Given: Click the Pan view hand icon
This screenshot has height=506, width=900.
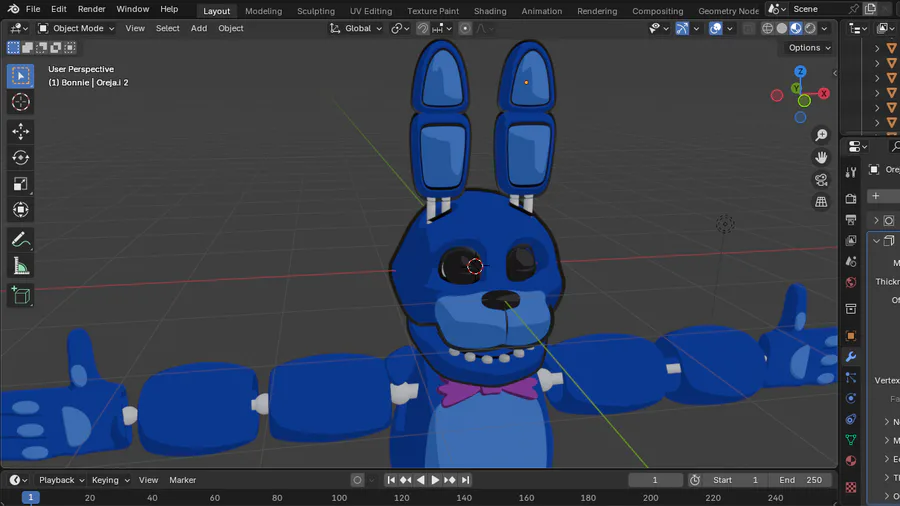Looking at the screenshot, I should click(821, 157).
